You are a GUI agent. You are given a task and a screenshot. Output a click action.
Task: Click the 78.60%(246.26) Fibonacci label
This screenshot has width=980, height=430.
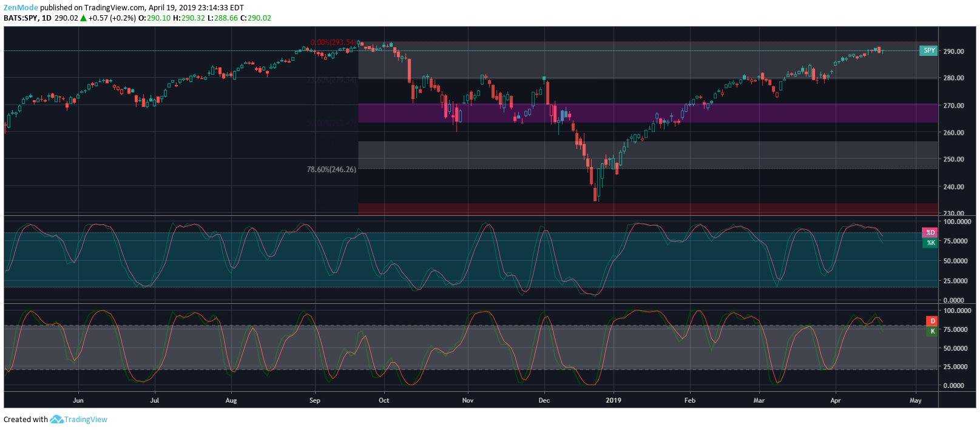pos(331,169)
